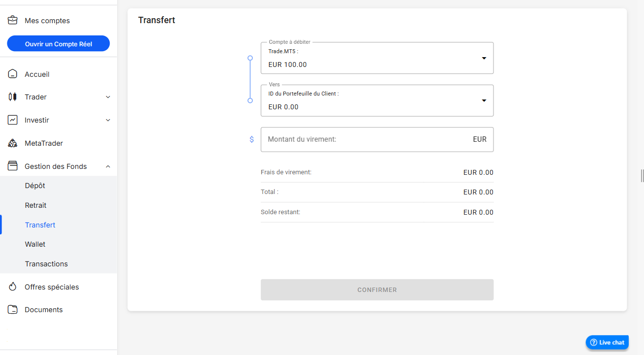Click the Trade.MT5 : account label
Screen dimensions: 644x355
click(283, 51)
